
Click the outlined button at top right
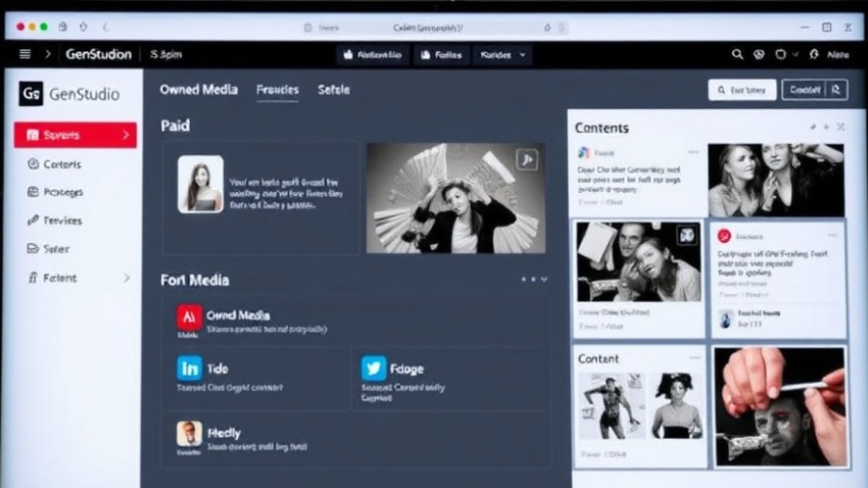point(814,90)
